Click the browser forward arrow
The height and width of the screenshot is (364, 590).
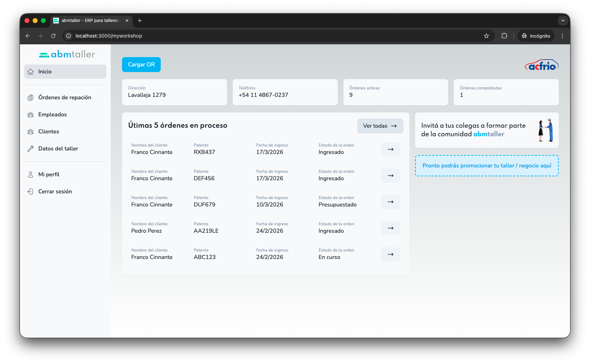[x=40, y=36]
